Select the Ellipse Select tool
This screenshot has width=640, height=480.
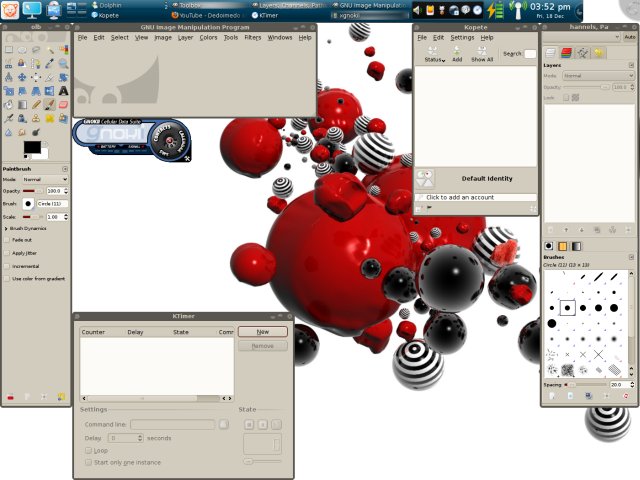[x=22, y=50]
